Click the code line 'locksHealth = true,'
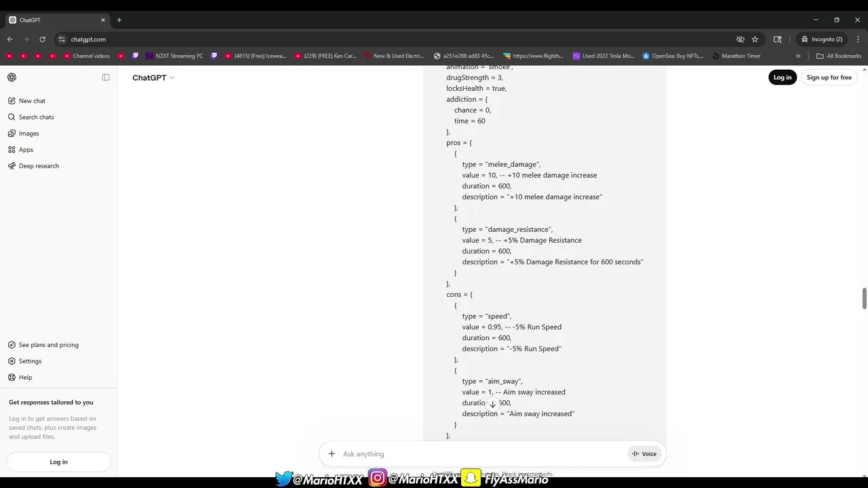This screenshot has width=868, height=488. click(x=477, y=89)
